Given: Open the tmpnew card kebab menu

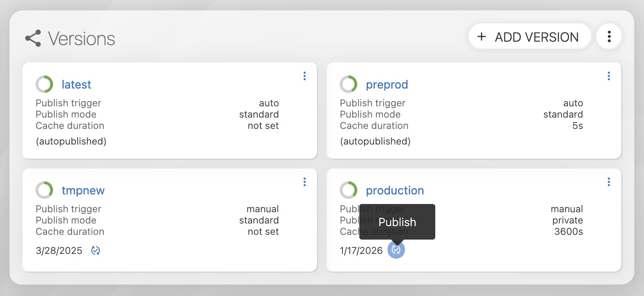Looking at the screenshot, I should (304, 182).
